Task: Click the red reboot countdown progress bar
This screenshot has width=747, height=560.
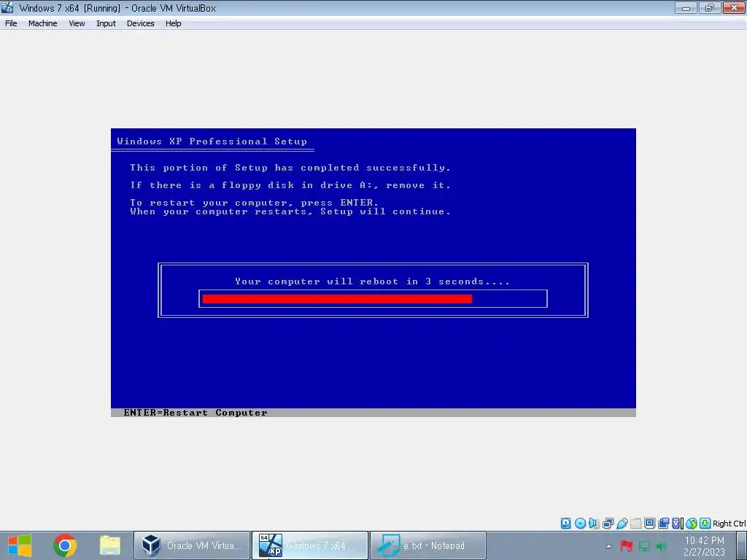Action: click(x=337, y=299)
